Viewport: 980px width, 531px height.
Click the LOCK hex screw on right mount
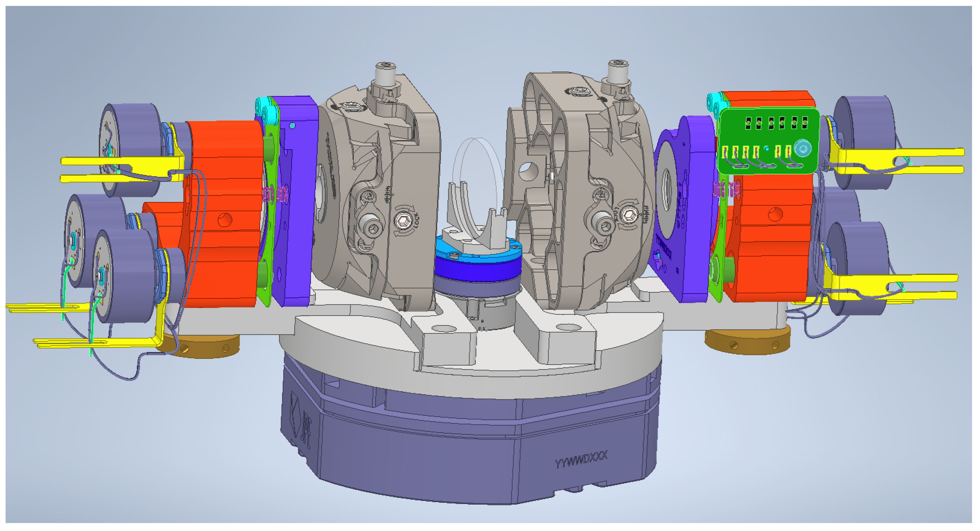click(629, 215)
